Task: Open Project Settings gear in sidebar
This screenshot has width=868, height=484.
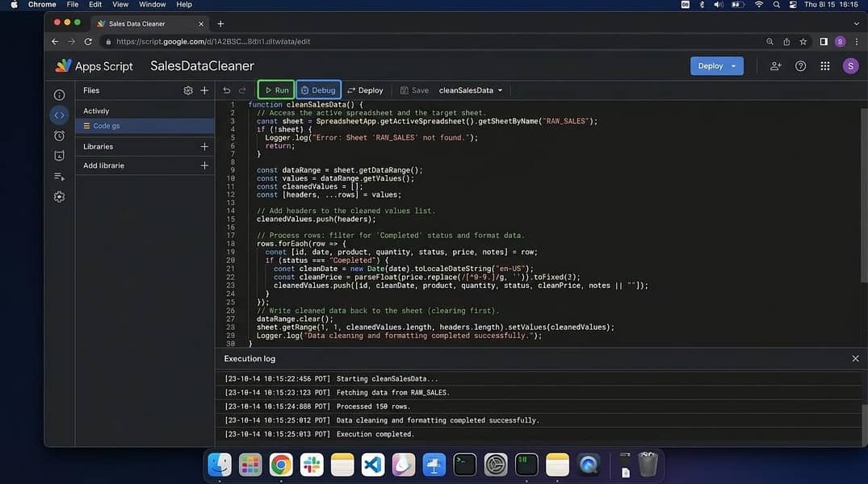Action: (x=59, y=197)
